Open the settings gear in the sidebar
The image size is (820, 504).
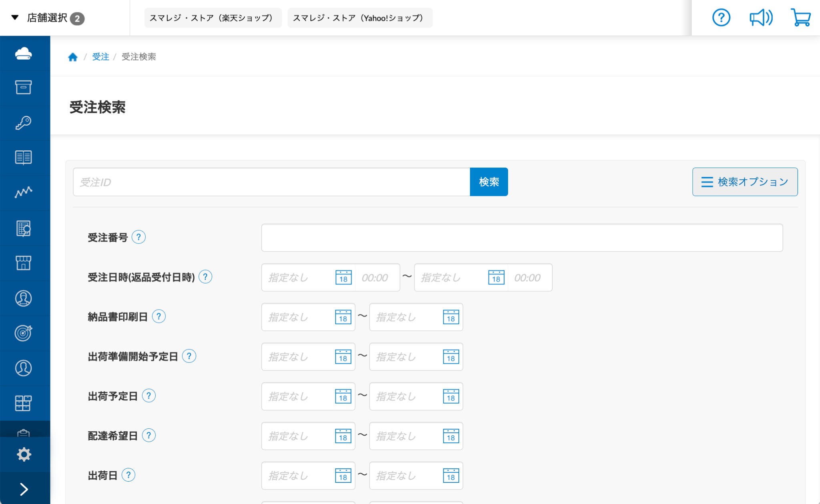pyautogui.click(x=24, y=454)
